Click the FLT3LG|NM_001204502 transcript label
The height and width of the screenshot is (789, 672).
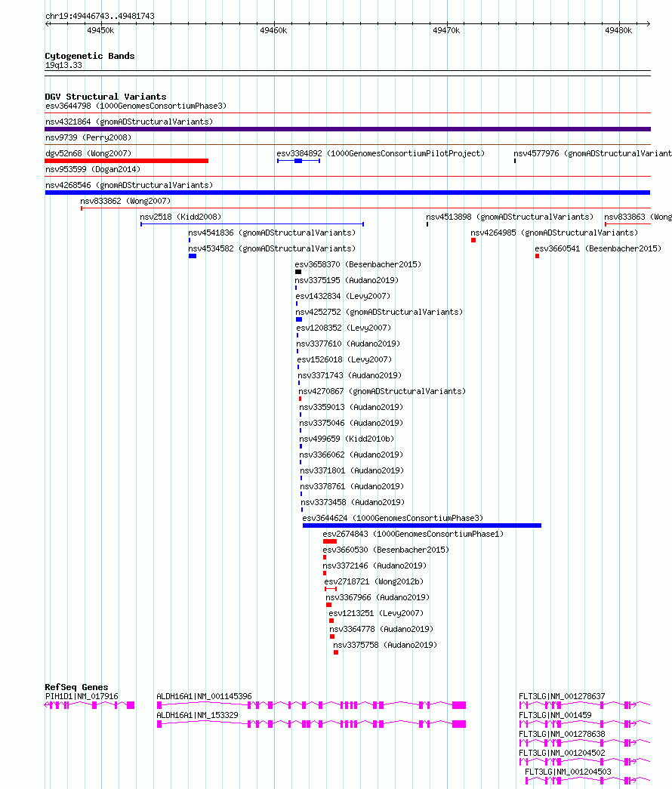[562, 753]
